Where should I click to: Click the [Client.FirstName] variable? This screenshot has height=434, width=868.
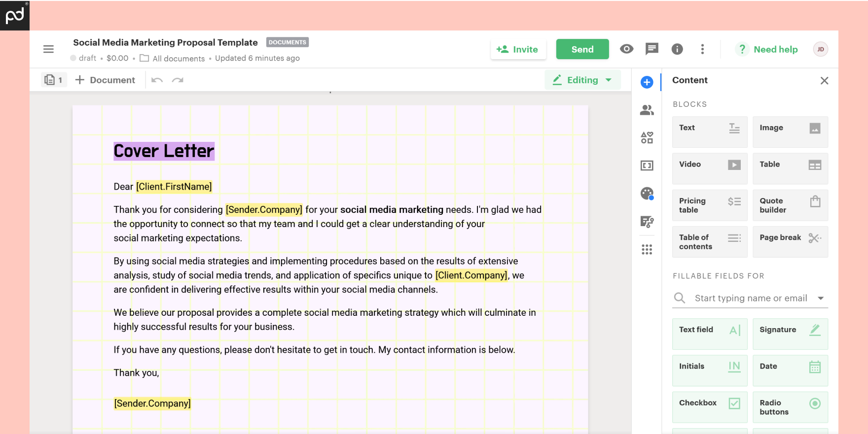coord(174,187)
